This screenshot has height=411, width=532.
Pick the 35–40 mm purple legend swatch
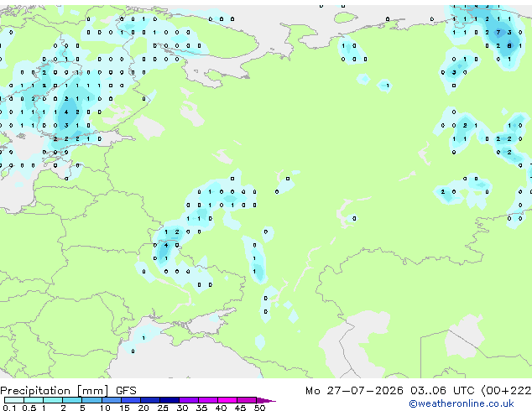click(x=207, y=400)
